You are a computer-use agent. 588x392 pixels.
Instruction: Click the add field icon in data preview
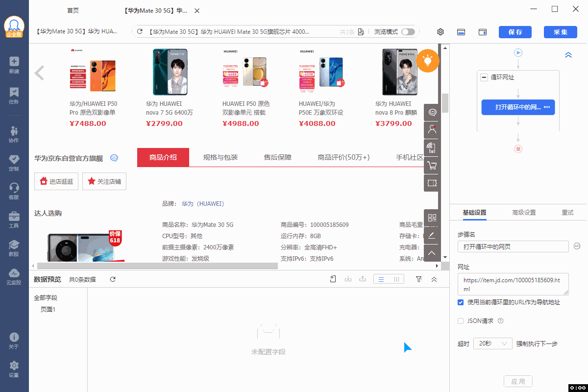[x=333, y=279]
